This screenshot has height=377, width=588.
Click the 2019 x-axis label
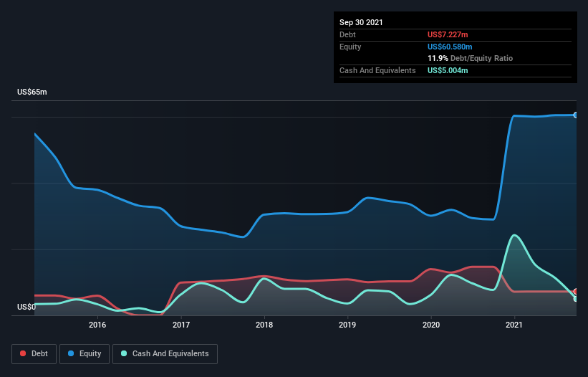[x=347, y=325]
